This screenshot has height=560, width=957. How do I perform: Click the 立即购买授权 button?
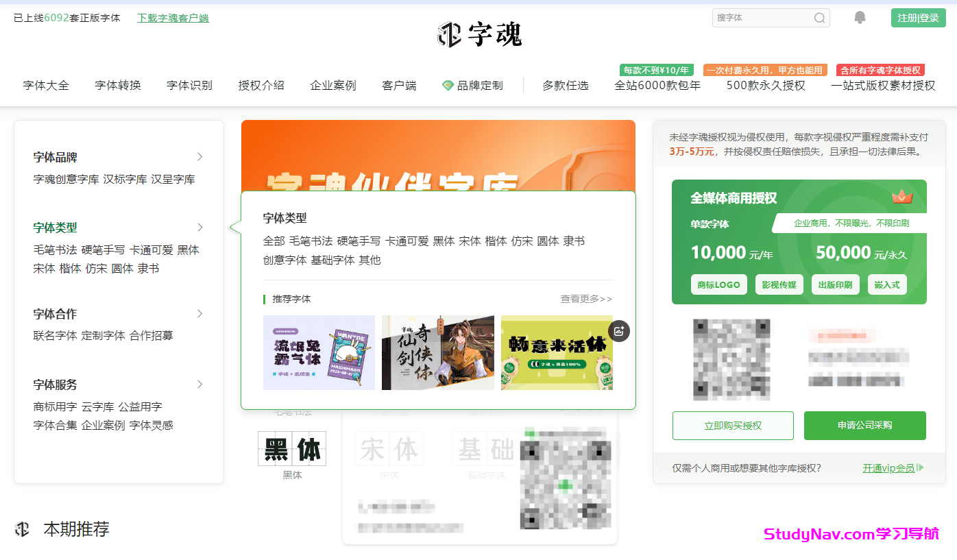(732, 426)
